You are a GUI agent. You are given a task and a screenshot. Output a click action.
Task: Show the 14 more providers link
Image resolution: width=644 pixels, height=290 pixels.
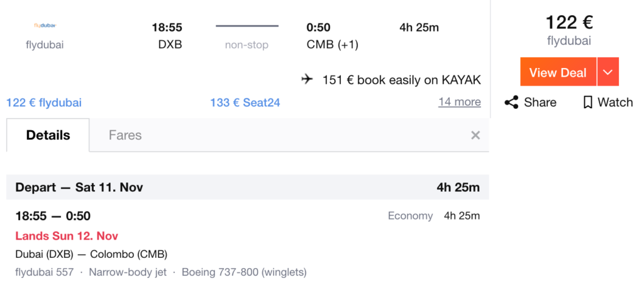click(x=460, y=102)
